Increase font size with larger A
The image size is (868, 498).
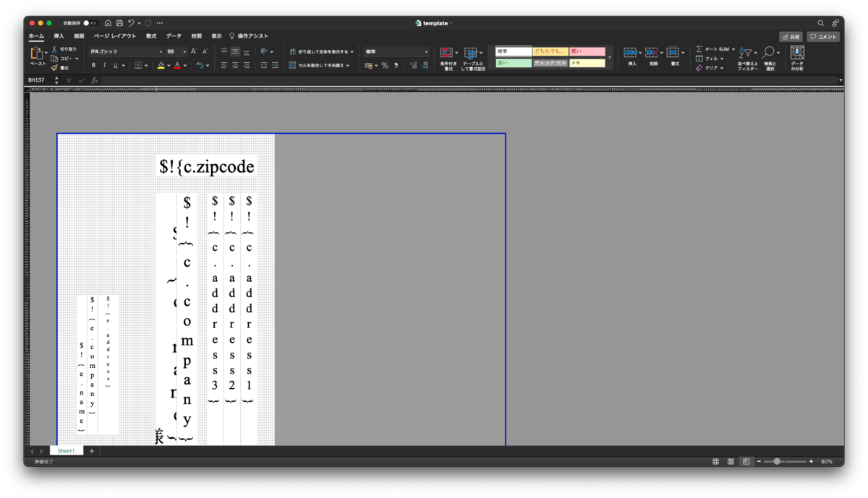[194, 52]
